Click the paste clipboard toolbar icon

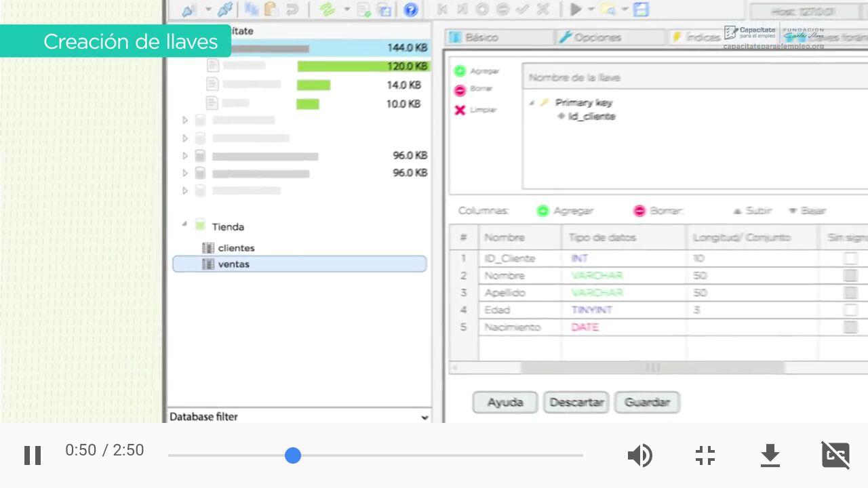[x=271, y=9]
